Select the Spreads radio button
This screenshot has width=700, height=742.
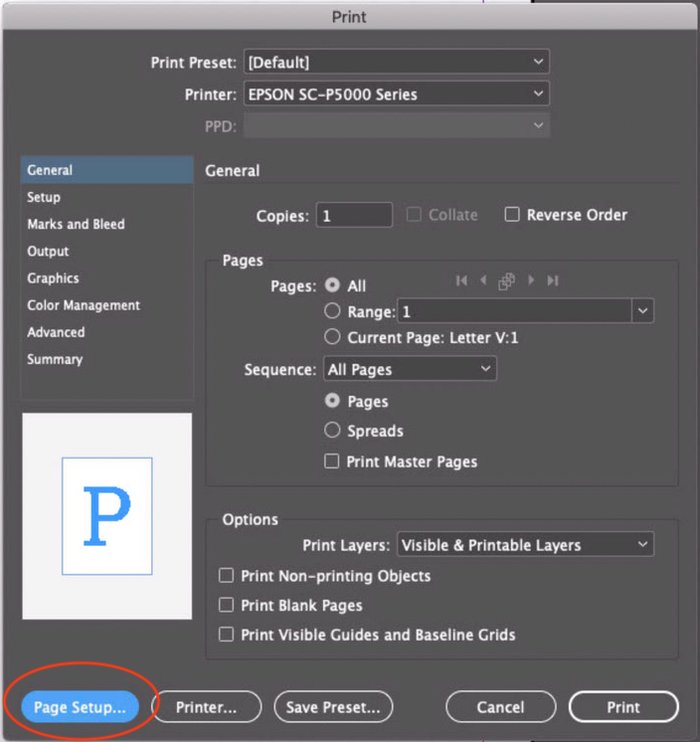pos(332,430)
